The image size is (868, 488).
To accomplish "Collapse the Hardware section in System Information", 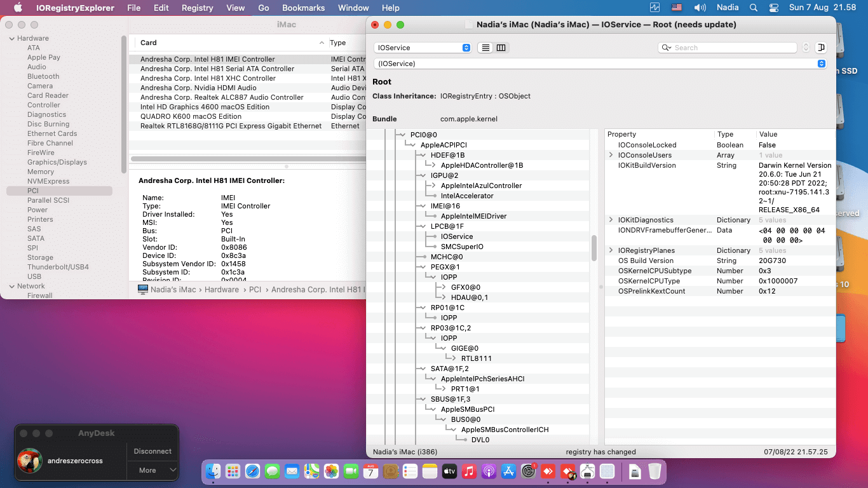I will pyautogui.click(x=11, y=38).
